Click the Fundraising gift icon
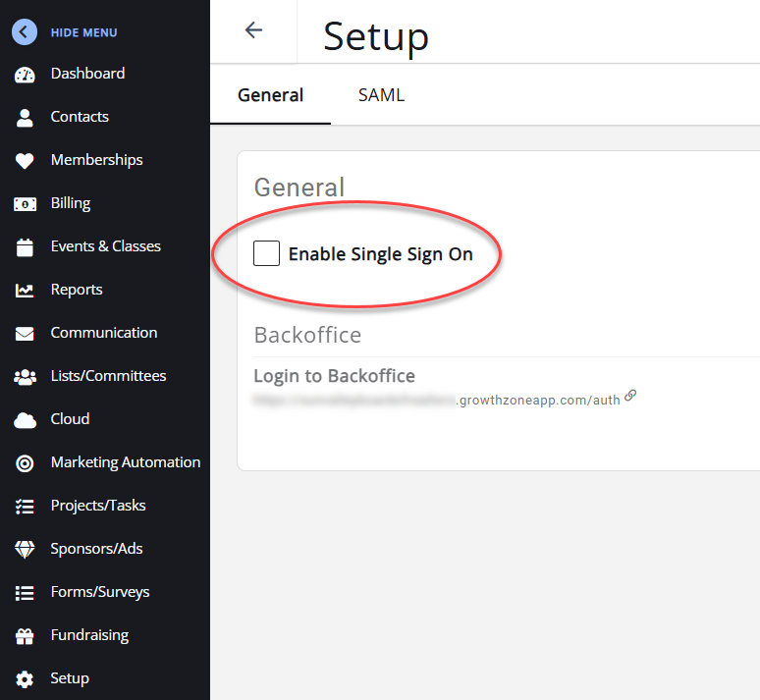This screenshot has height=700, width=760. click(x=26, y=636)
